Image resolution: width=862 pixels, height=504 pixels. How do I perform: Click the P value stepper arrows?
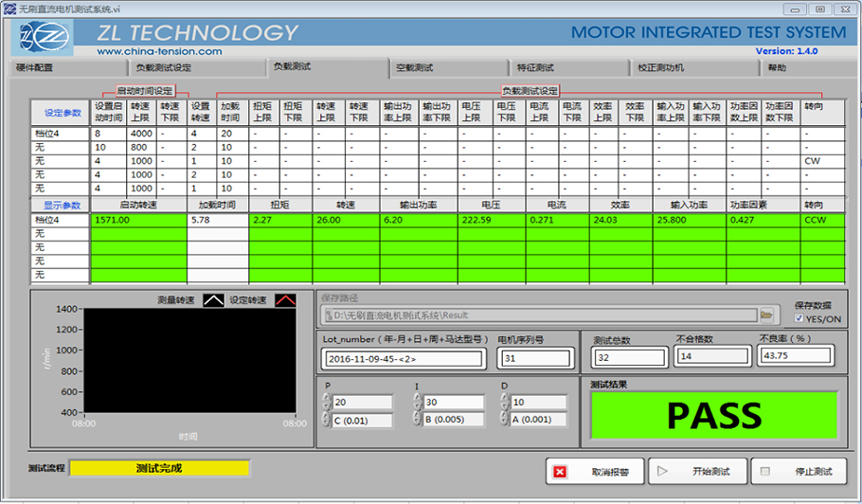point(328,402)
